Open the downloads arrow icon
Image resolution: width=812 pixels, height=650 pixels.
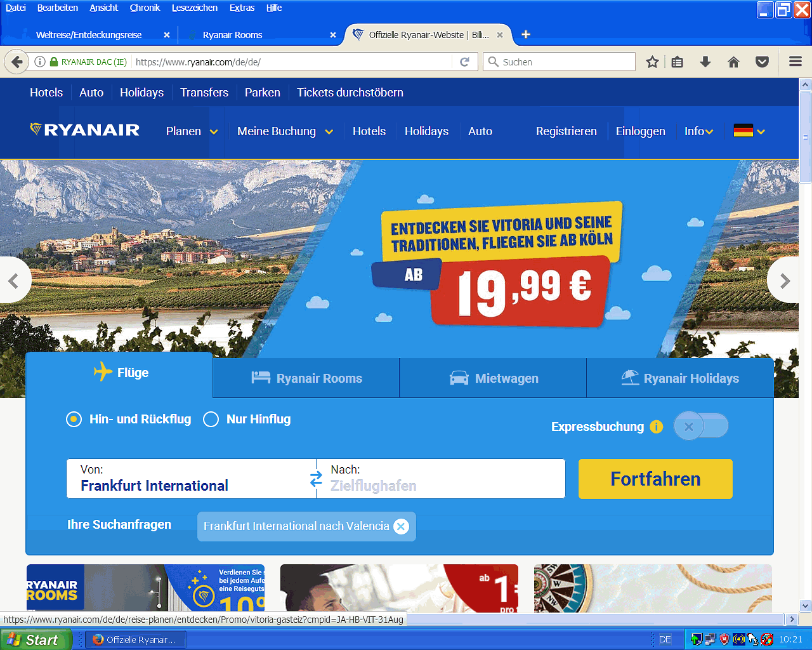705,62
